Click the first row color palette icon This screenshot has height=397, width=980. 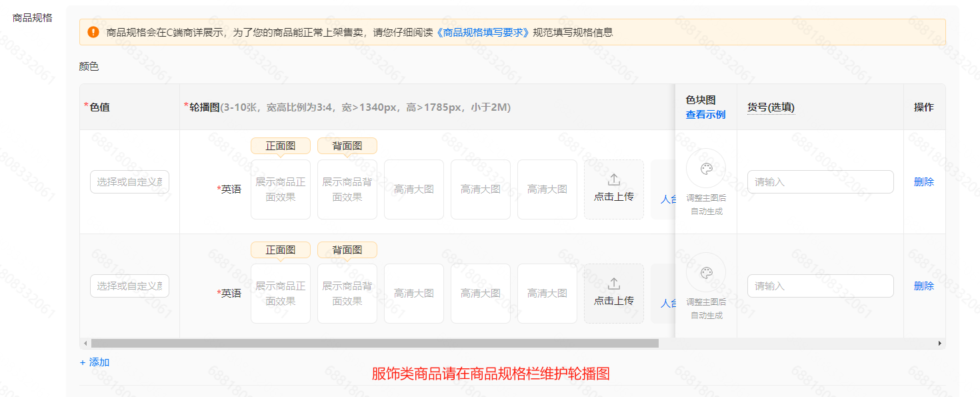(706, 168)
